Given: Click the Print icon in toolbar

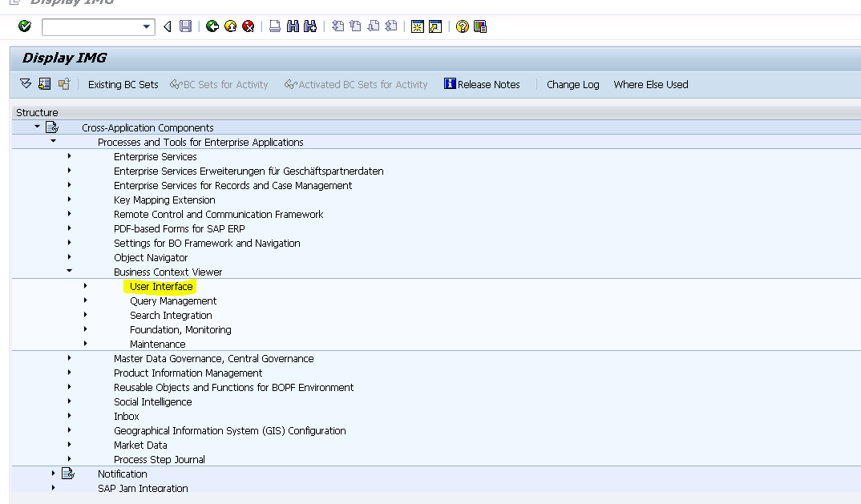Looking at the screenshot, I should (275, 27).
